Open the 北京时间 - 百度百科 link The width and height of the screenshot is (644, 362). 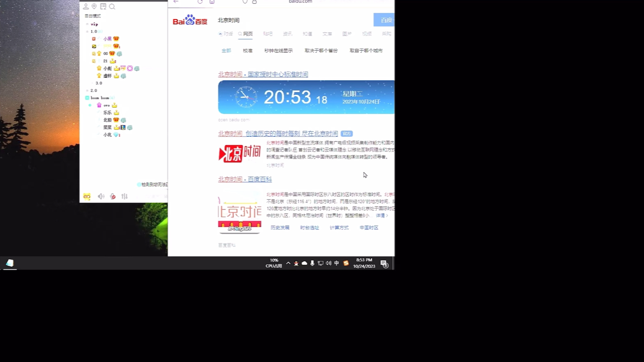click(x=245, y=179)
